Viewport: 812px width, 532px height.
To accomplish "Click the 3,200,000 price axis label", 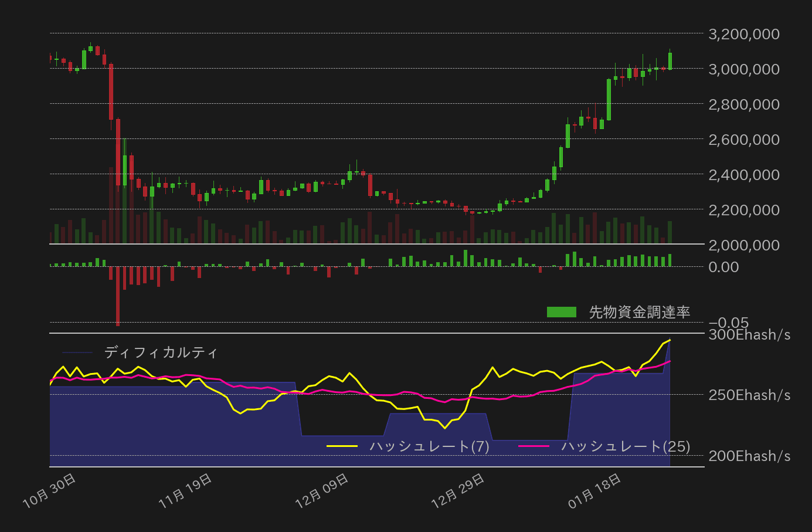I will point(743,34).
